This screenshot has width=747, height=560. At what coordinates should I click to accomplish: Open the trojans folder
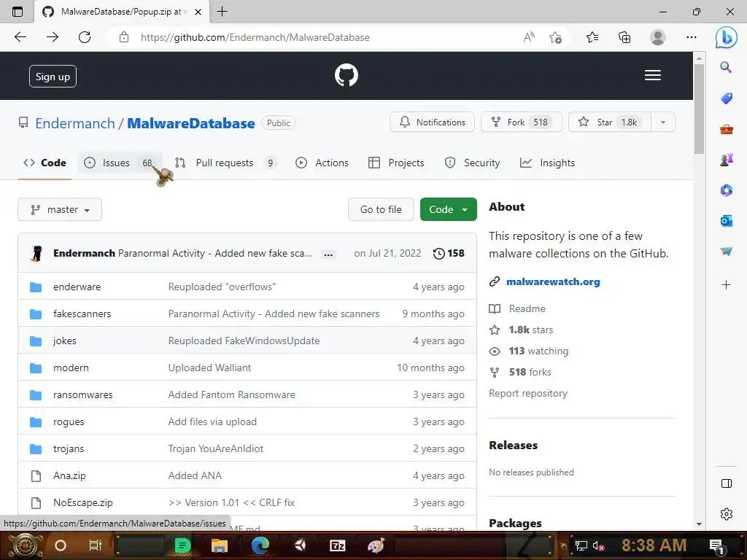coord(69,449)
